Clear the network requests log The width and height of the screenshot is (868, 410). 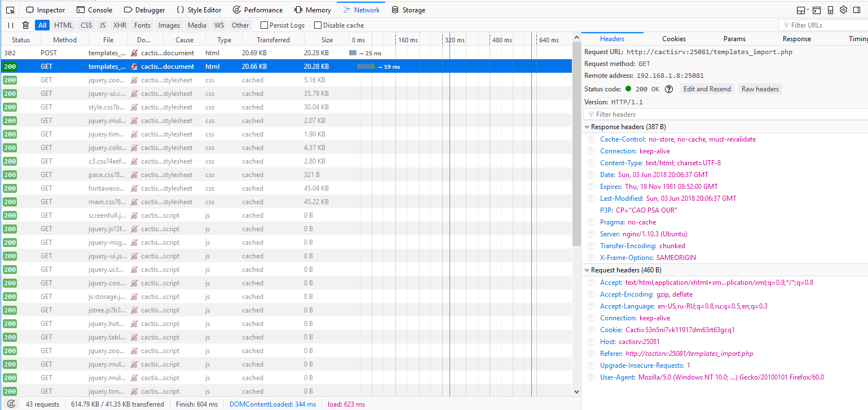(25, 25)
